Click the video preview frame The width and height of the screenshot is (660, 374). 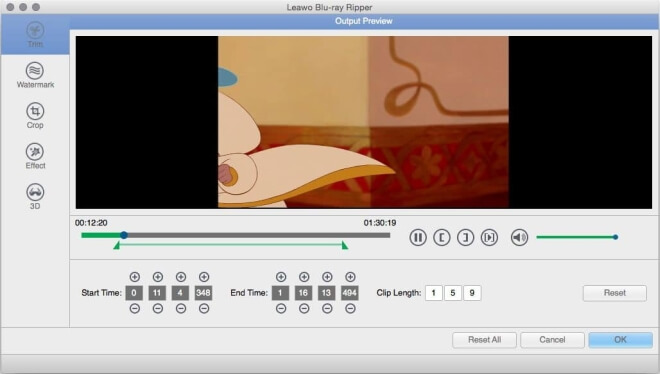364,122
